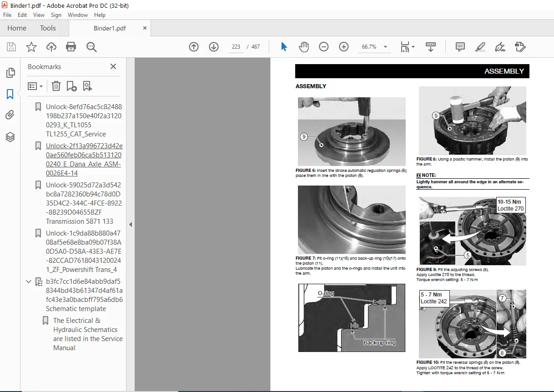Close the Bookmarks panel
This screenshot has height=392, width=554.
coord(113,66)
